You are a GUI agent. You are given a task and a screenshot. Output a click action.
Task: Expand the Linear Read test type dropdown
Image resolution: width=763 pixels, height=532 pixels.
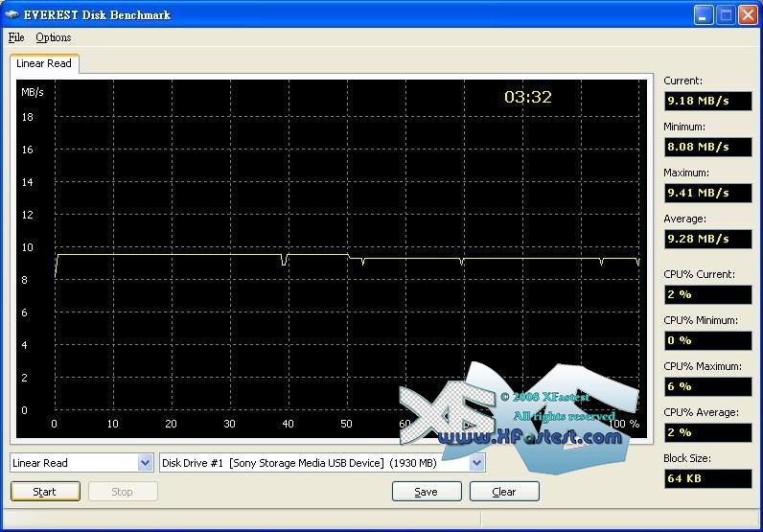146,463
